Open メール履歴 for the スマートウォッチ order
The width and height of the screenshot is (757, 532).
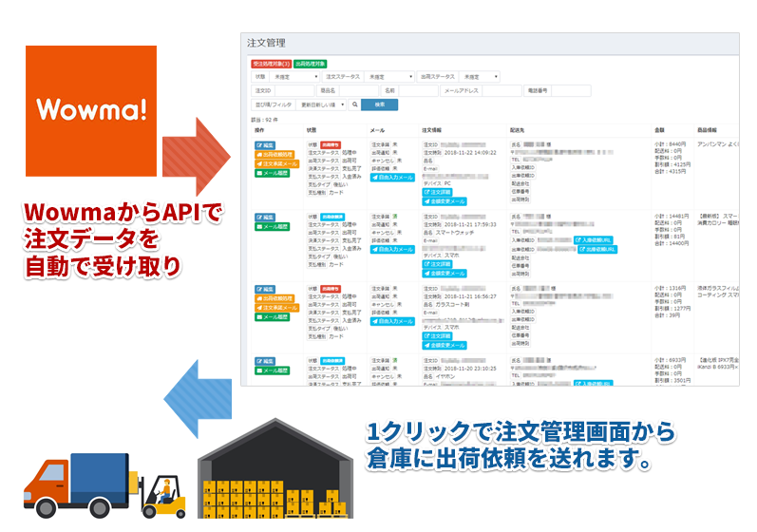pos(272,226)
